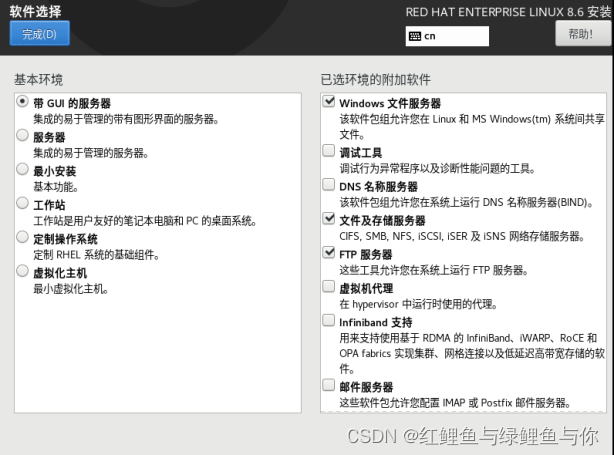
Task: Disable the FTP 服务器 checkbox
Action: pyautogui.click(x=329, y=252)
